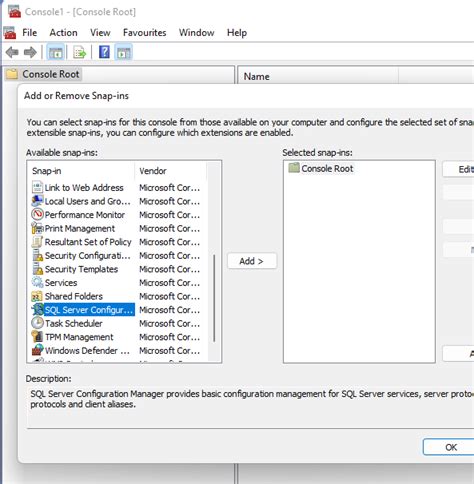
Task: Select Console Root label in console tree
Action: point(51,74)
